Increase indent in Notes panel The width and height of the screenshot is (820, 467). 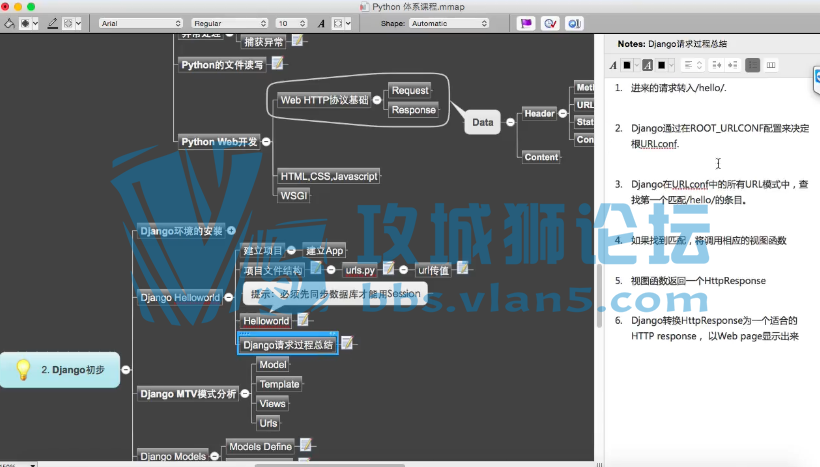pos(733,65)
